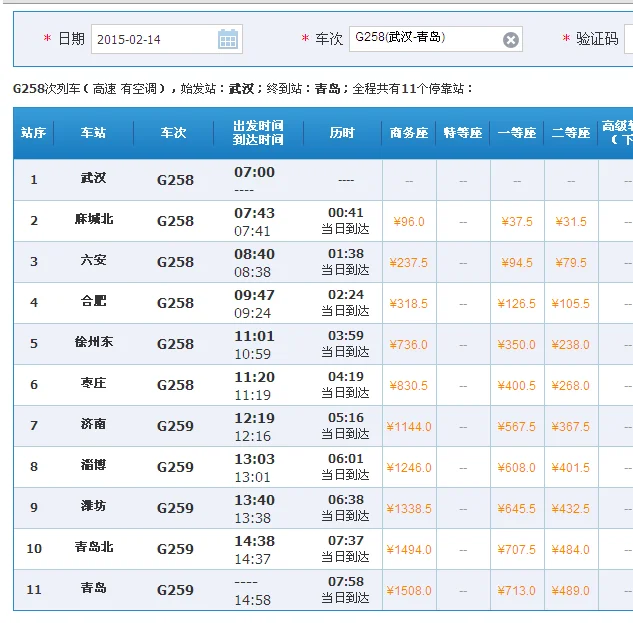Click business class price ¥1338.5
633x623 pixels.
pos(409,509)
